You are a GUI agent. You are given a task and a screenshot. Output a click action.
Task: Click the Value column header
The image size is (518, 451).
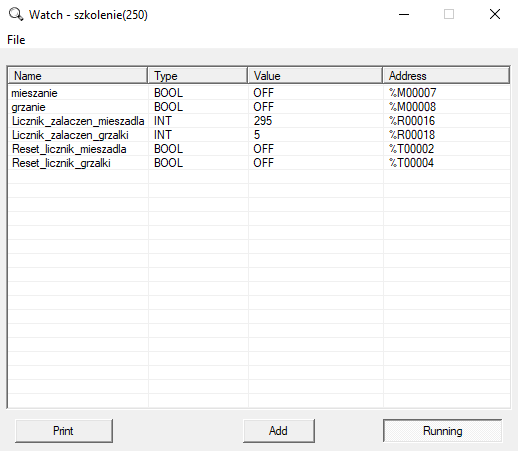315,75
